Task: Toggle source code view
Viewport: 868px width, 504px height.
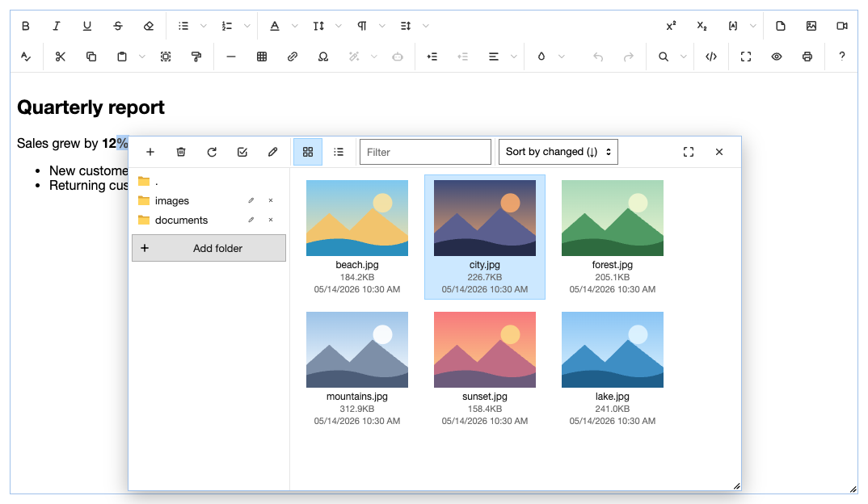Action: (711, 57)
